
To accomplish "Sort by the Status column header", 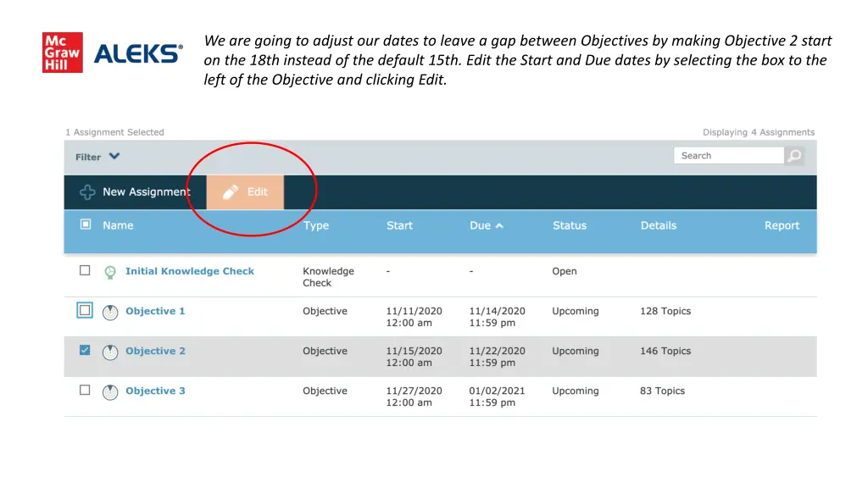I will click(570, 225).
